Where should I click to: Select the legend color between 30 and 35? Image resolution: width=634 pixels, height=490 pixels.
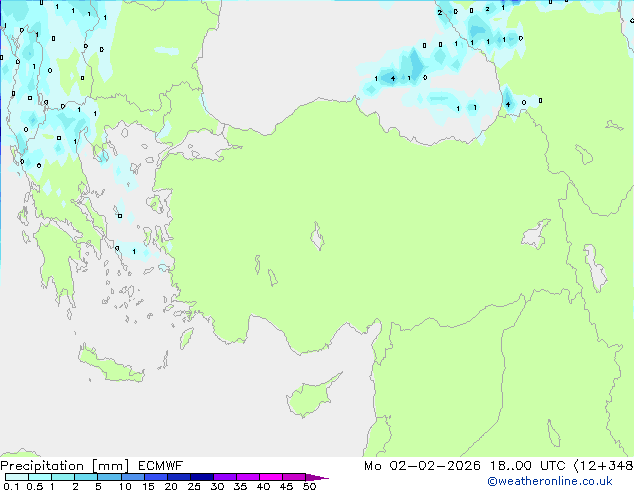pos(227,478)
